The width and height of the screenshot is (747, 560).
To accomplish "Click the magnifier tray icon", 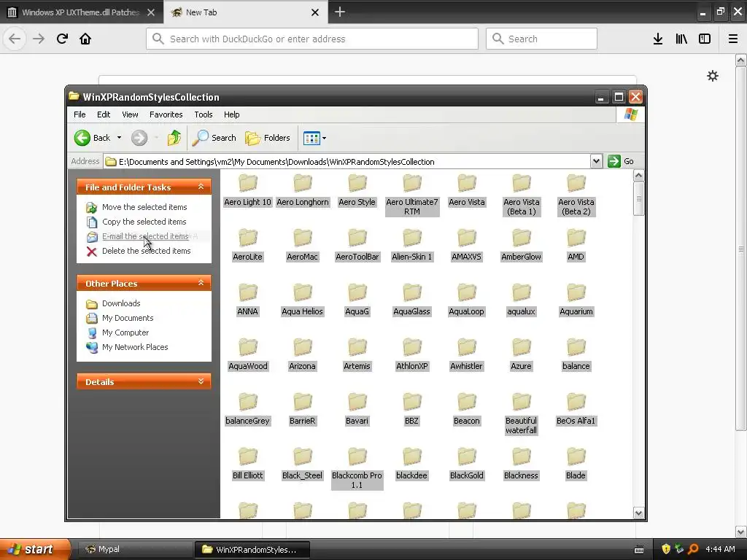I will [x=693, y=549].
